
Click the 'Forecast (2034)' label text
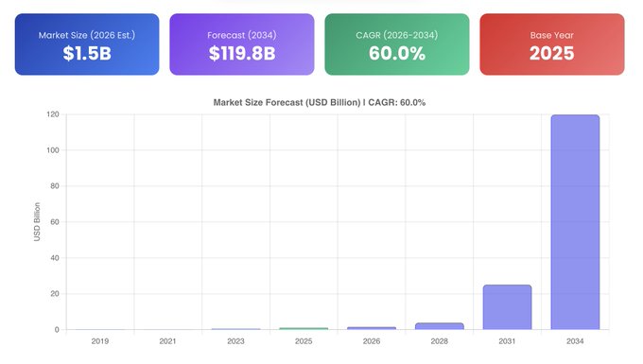click(242, 35)
